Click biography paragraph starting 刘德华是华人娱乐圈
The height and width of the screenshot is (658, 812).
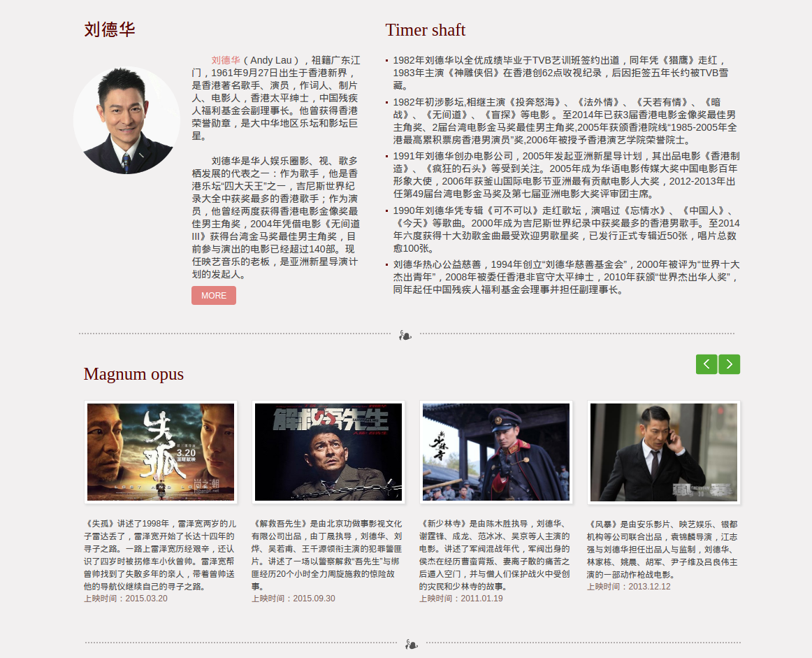(x=276, y=217)
